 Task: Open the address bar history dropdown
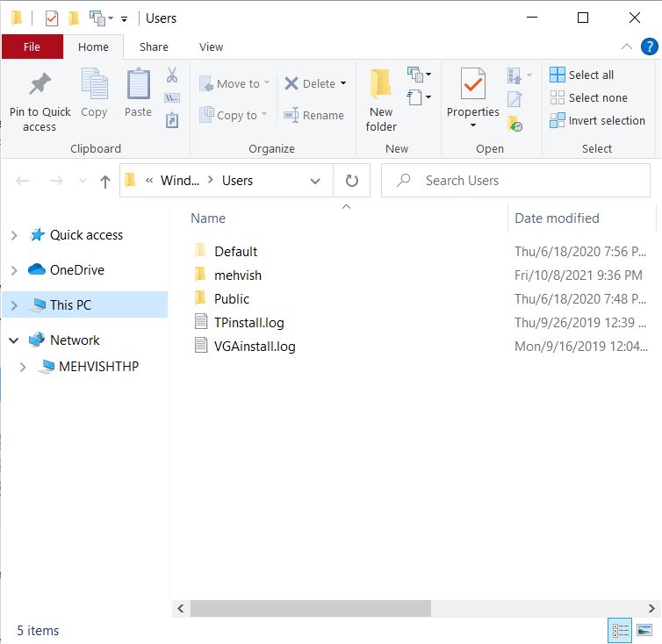[315, 181]
